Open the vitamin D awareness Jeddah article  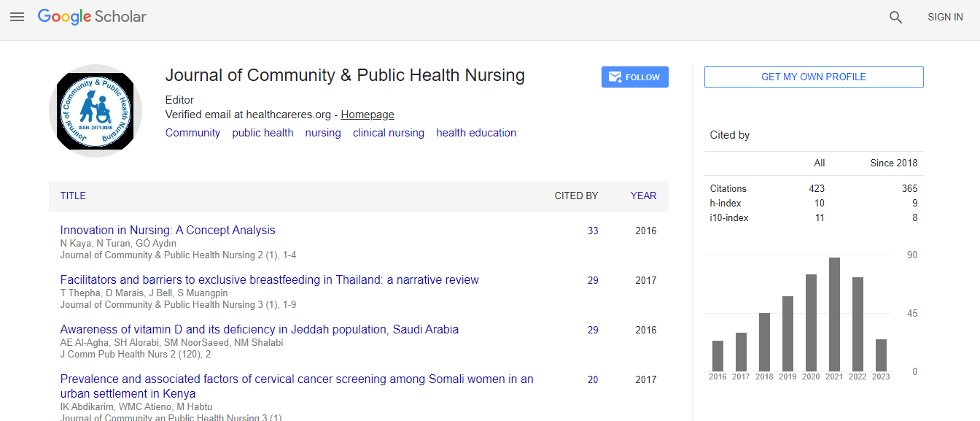click(x=259, y=330)
